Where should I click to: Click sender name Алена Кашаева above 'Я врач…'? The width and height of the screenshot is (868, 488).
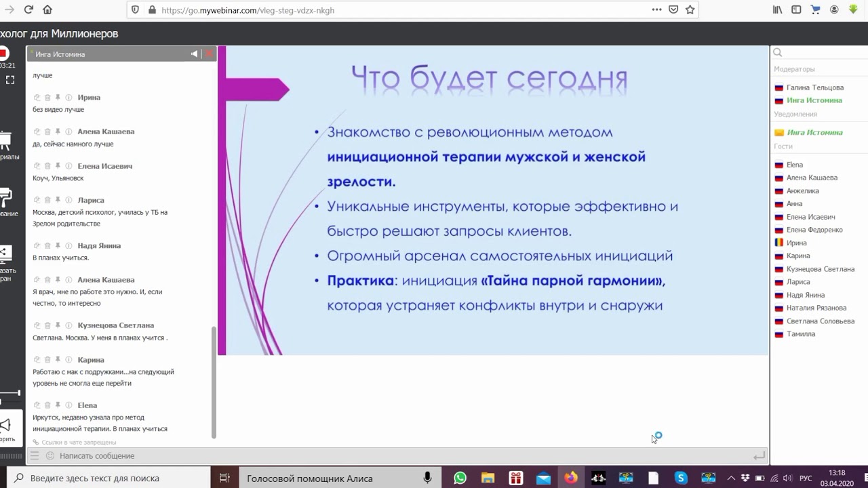[106, 280]
